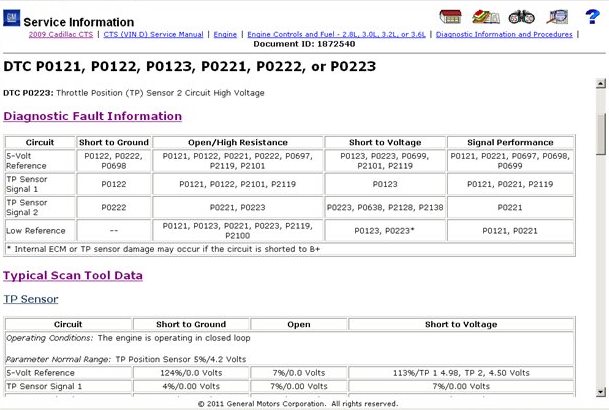Open the CTS (VIN D) Service Manual link
The image size is (609, 410).
[153, 34]
